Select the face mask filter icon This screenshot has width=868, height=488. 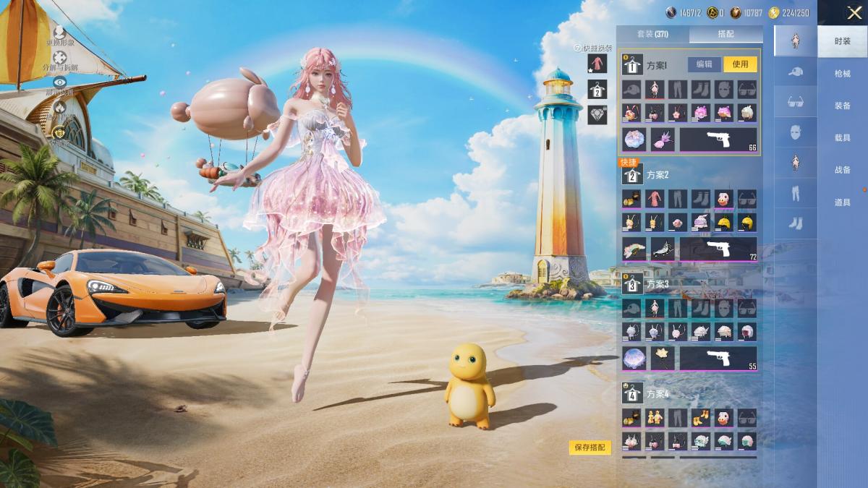click(796, 132)
